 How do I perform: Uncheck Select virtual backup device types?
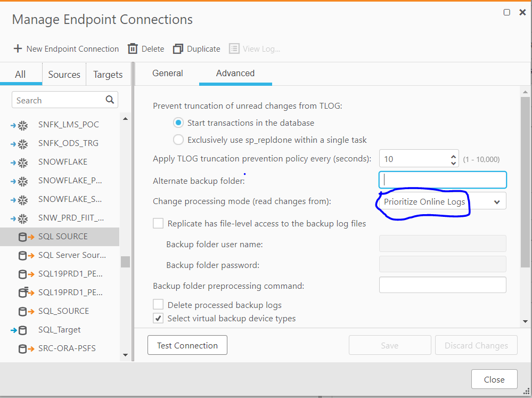pos(158,318)
